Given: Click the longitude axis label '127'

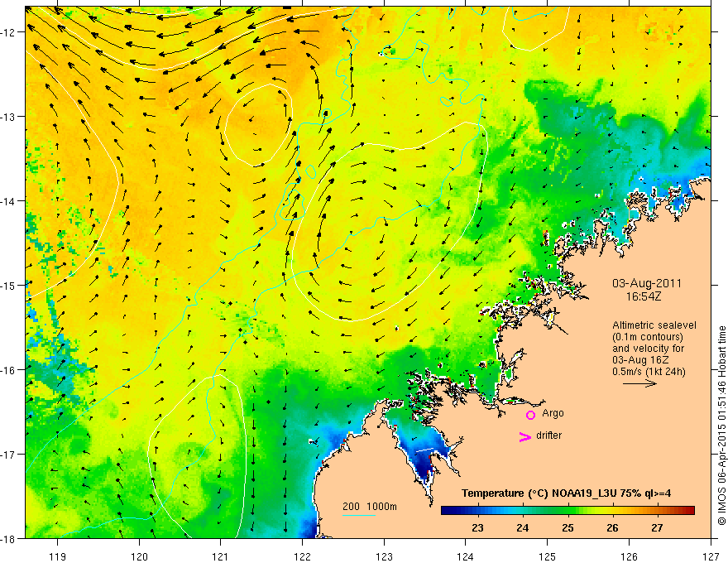Looking at the screenshot, I should click(x=711, y=557).
